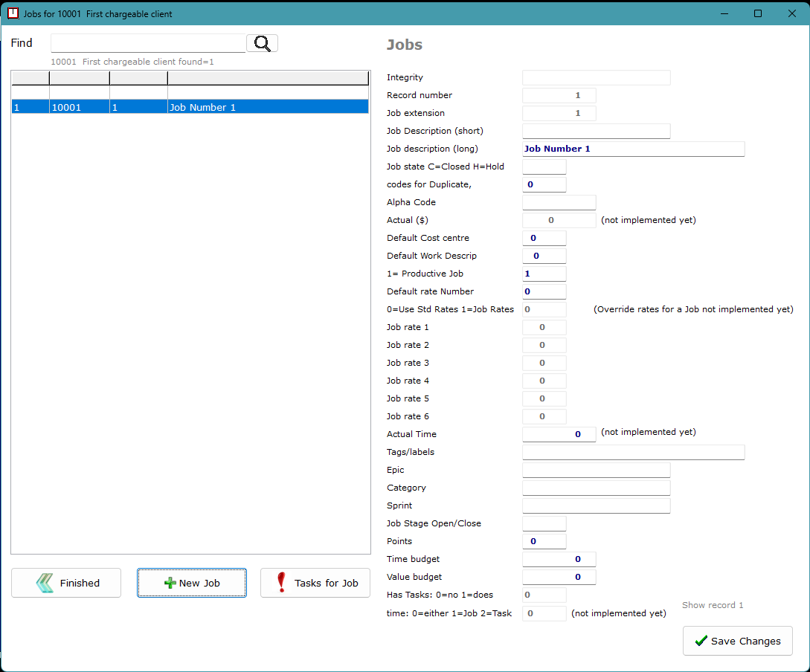Select the Time budget field
Screen dimensions: 810x672
point(559,559)
